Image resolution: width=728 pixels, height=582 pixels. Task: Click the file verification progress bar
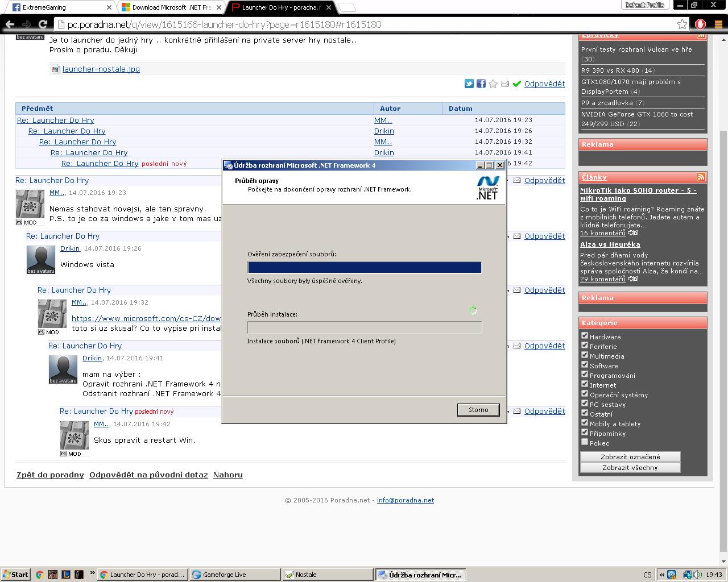[x=365, y=267]
